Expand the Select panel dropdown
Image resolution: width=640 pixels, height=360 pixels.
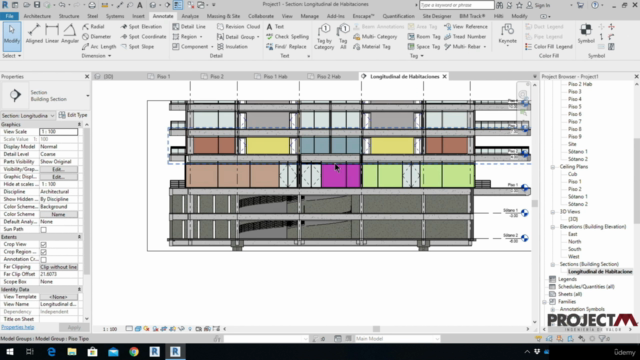pyautogui.click(x=11, y=56)
